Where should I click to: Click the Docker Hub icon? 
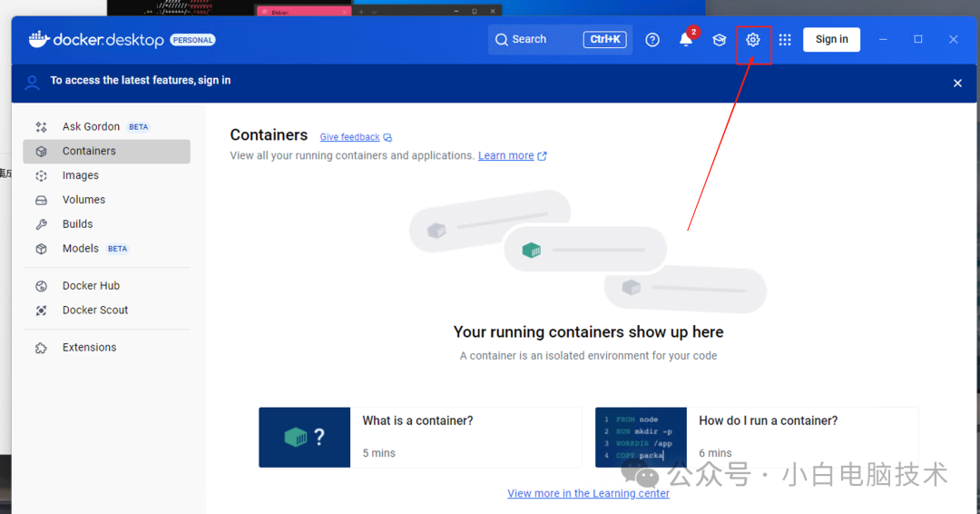pyautogui.click(x=41, y=286)
